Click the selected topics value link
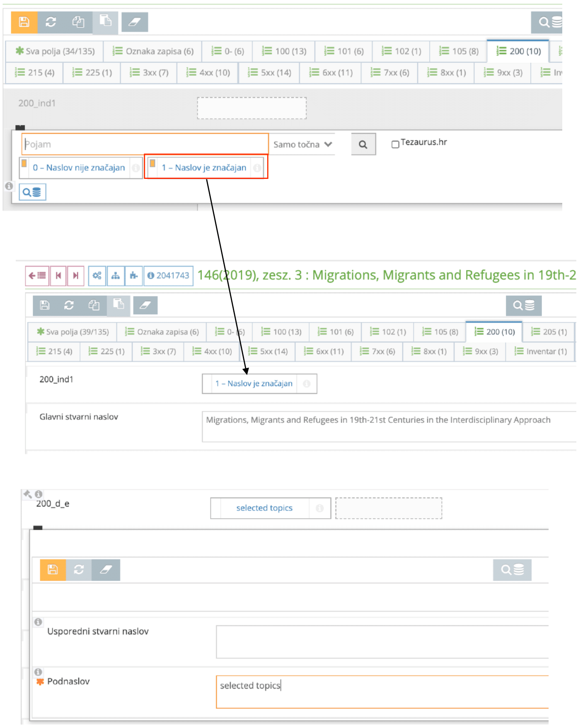The height and width of the screenshot is (728, 578). pyautogui.click(x=264, y=508)
